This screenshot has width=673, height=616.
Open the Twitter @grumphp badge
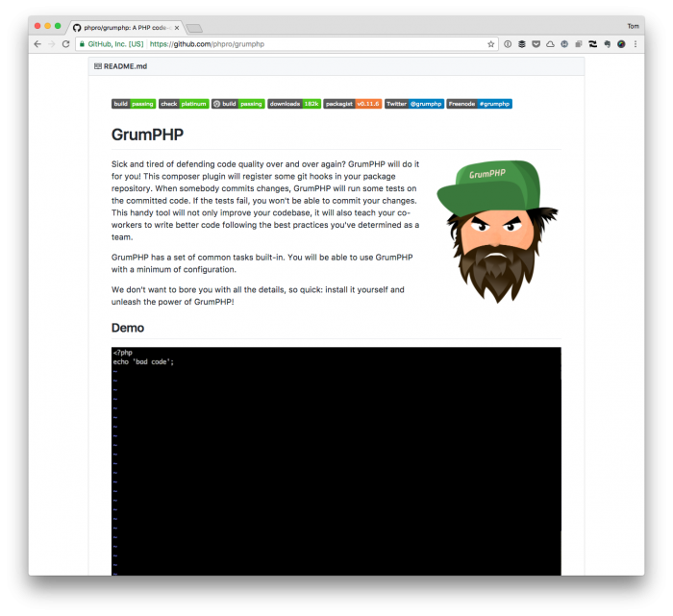pyautogui.click(x=414, y=104)
